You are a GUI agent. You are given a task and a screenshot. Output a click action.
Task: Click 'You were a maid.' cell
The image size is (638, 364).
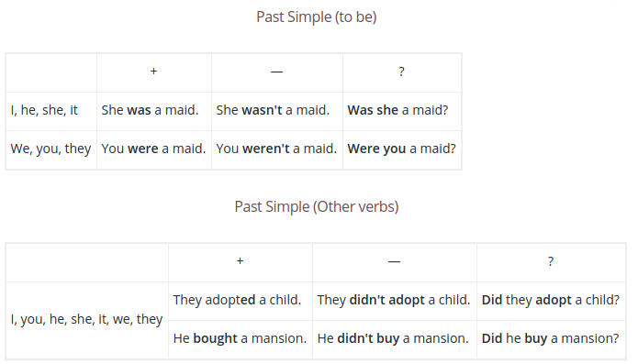[x=154, y=149]
